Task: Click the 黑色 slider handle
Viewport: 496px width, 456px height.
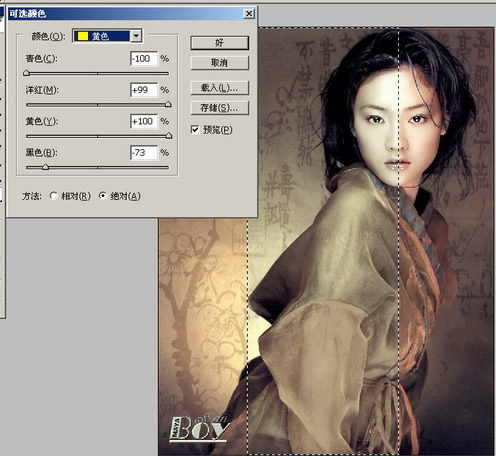Action: pyautogui.click(x=45, y=167)
